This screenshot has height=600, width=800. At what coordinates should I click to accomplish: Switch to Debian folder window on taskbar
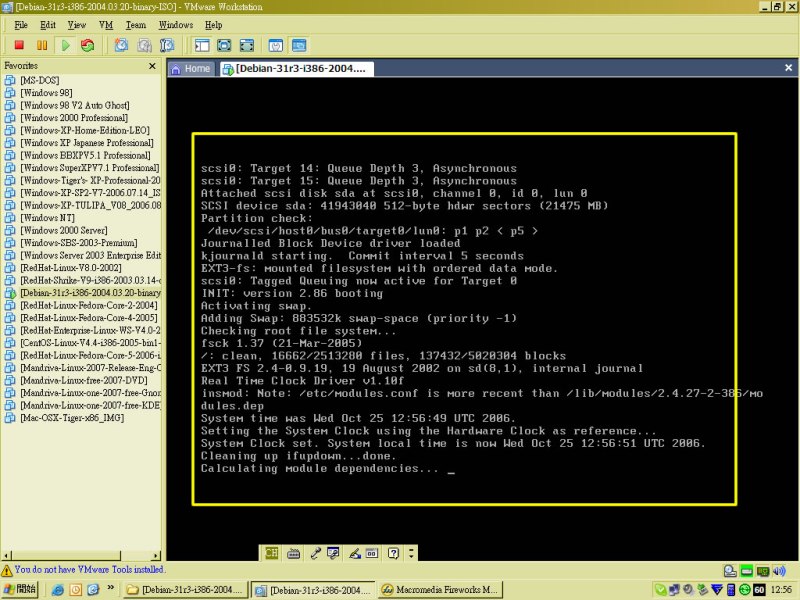click(185, 590)
